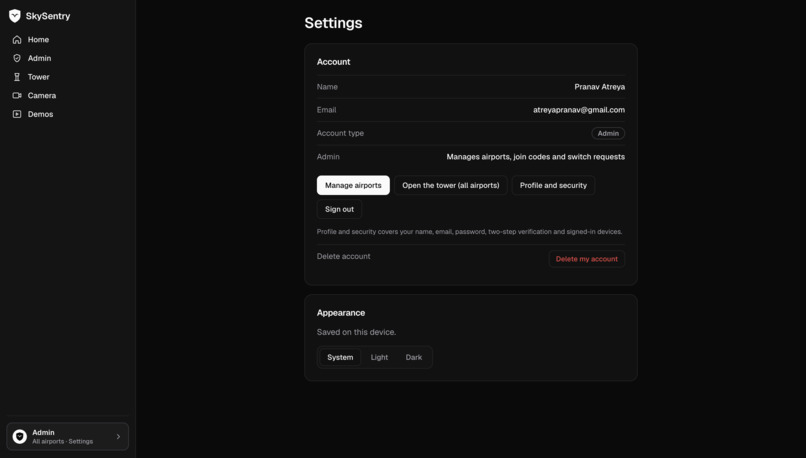
Task: Click 'Manages airports, join codes and switch requests'
Action: point(536,157)
